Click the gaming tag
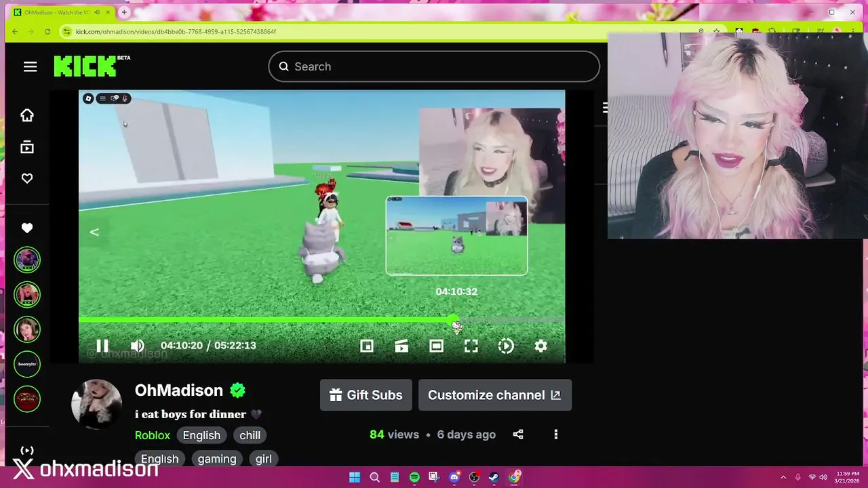 [x=217, y=459]
